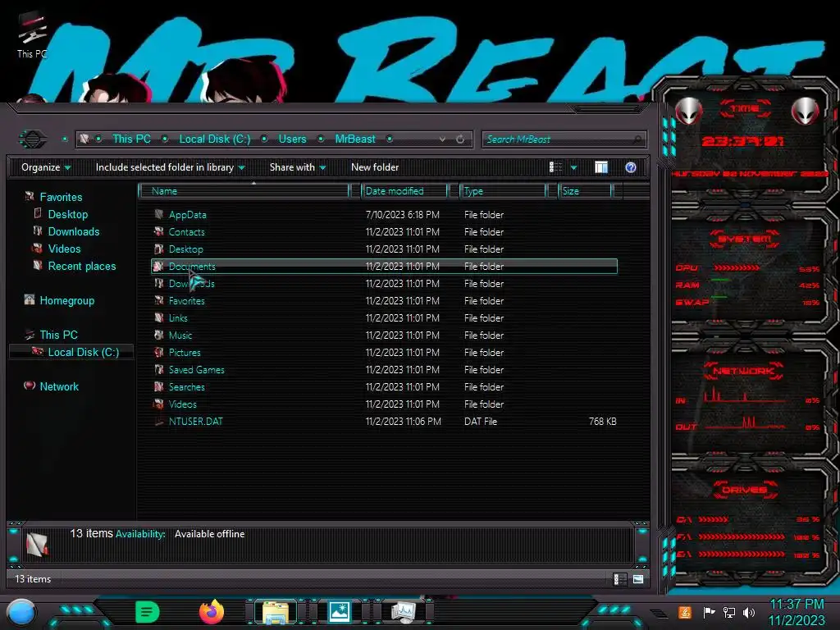This screenshot has height=630, width=840.
Task: Click the network tray icon
Action: point(729,612)
